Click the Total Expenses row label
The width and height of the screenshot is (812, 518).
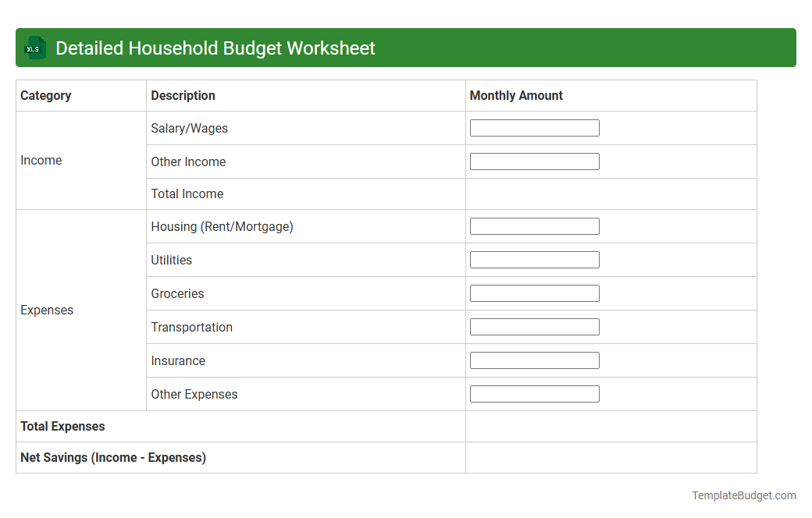62,426
